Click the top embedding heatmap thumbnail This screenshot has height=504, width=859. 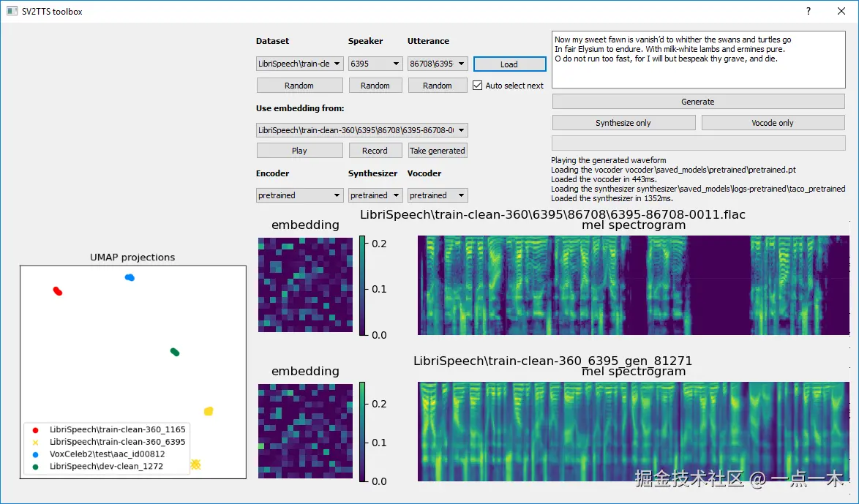305,285
